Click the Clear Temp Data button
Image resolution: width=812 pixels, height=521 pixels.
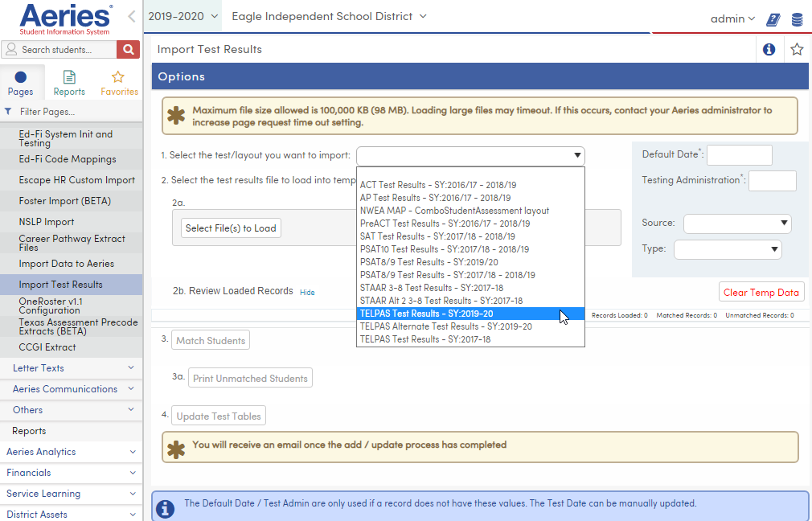[761, 292]
